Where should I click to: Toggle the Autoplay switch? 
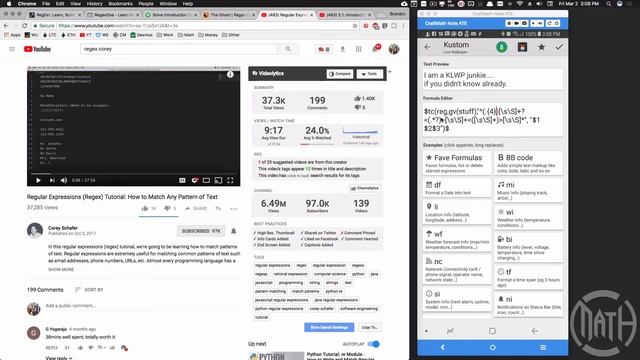pyautogui.click(x=373, y=344)
